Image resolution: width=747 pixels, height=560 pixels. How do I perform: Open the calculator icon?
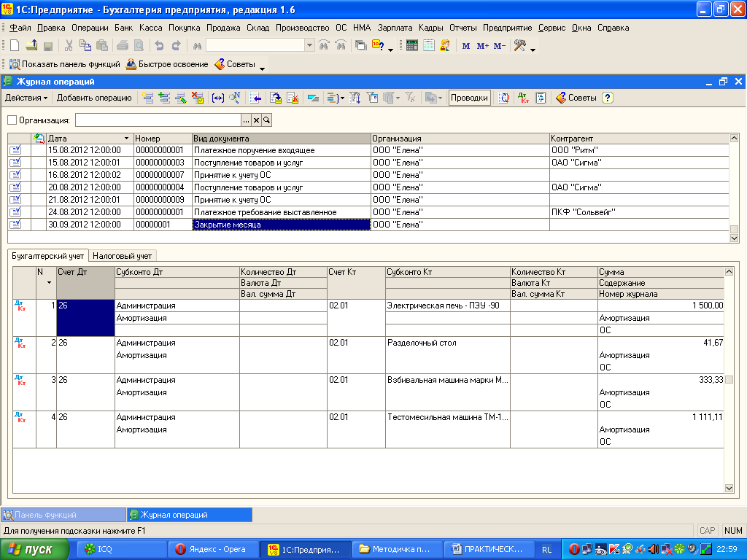pyautogui.click(x=412, y=46)
